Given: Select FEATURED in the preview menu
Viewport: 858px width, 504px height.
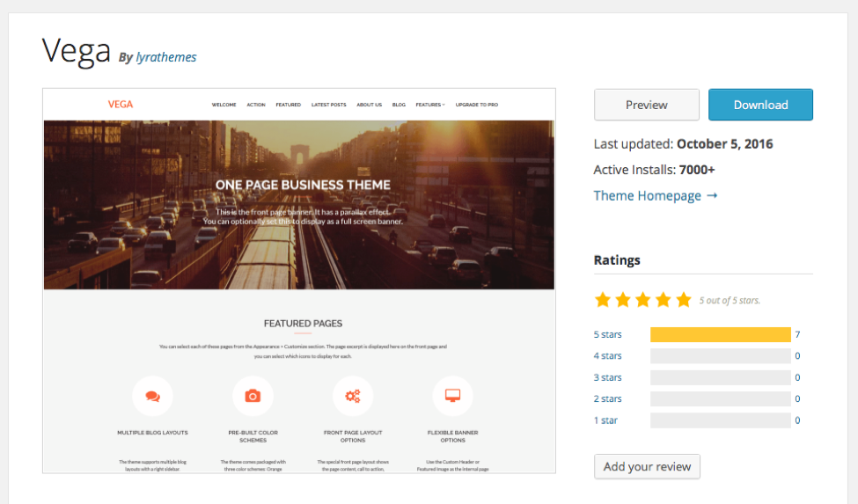Looking at the screenshot, I should [289, 105].
